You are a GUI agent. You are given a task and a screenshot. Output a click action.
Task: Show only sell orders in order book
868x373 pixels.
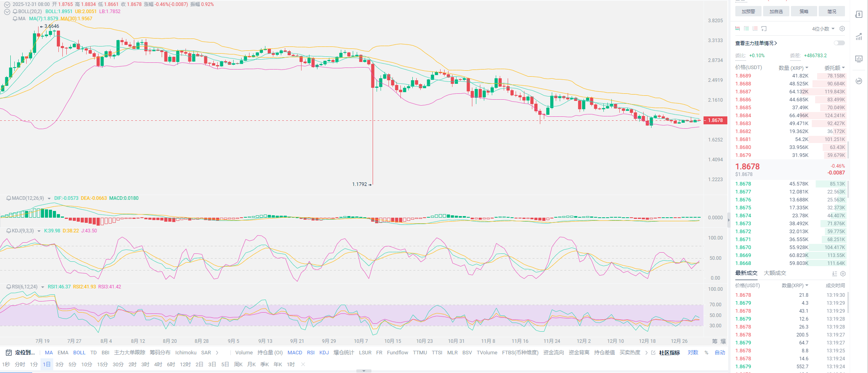pyautogui.click(x=755, y=29)
